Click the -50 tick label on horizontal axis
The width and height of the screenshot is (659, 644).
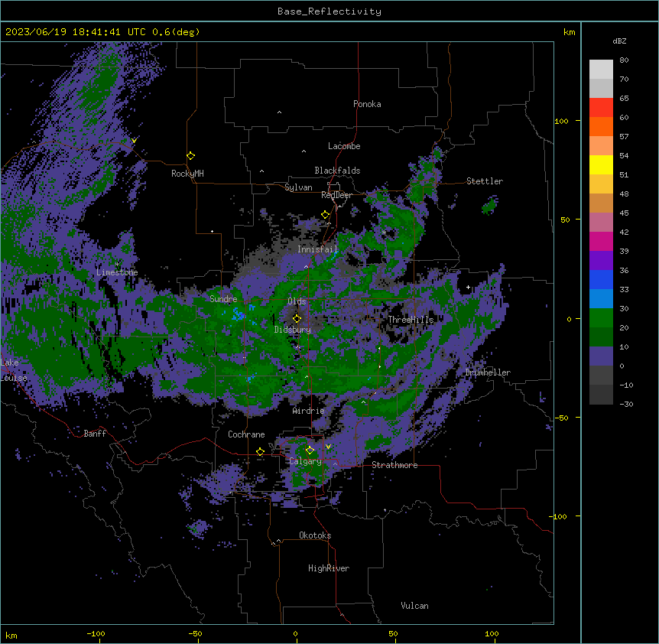click(x=195, y=633)
